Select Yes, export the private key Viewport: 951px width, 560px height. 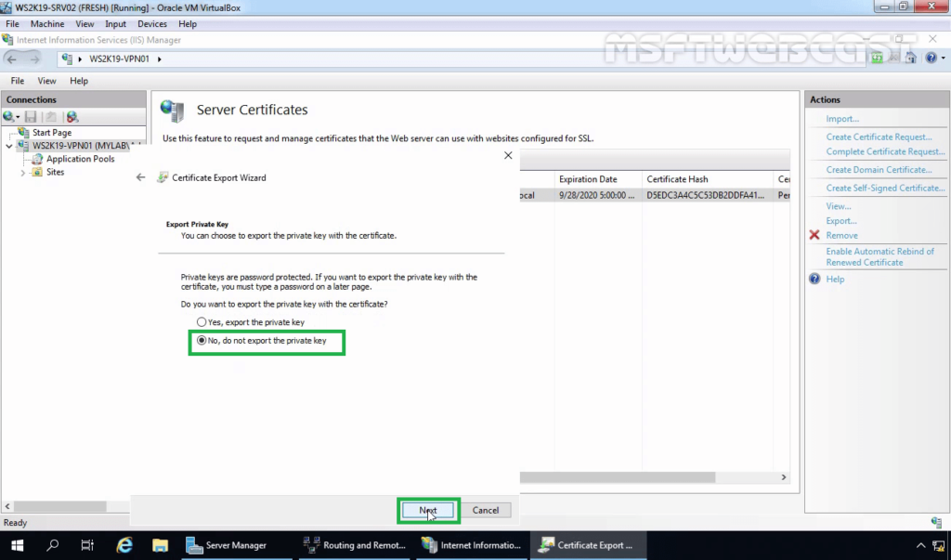pos(251,322)
